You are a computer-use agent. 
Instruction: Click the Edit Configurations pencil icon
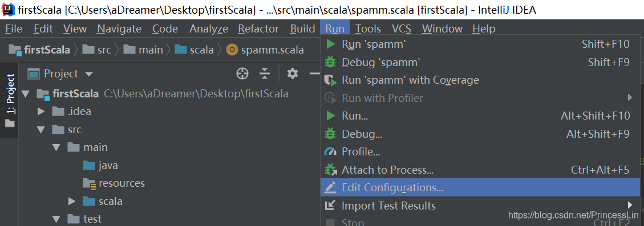tap(330, 187)
